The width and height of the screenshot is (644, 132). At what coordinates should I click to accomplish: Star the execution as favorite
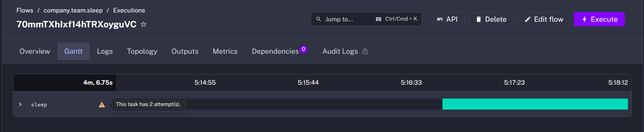144,24
